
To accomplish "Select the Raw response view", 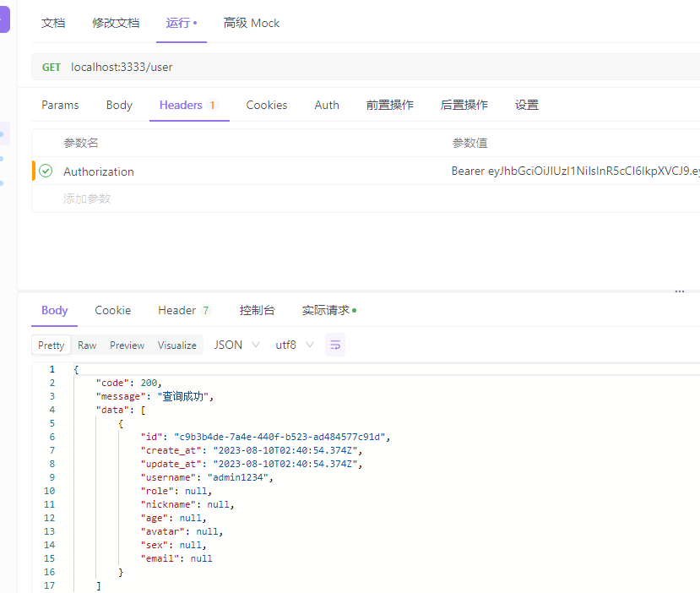I will click(x=86, y=345).
